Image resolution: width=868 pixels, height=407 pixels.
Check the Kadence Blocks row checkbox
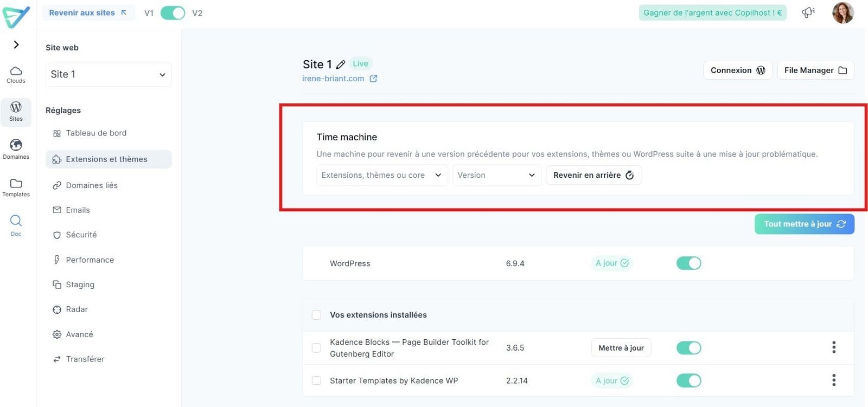[316, 348]
